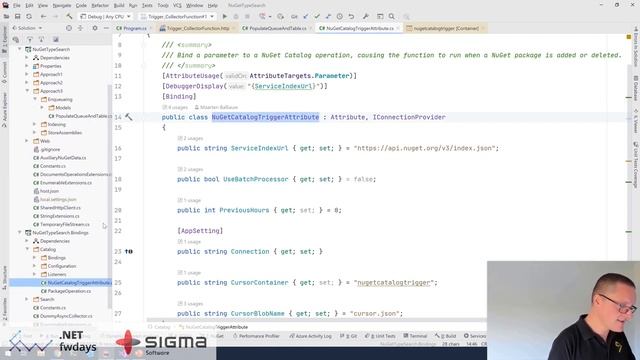Switch to Trigger_CollectorFunction.http tab
Image resolution: width=640 pixels, height=360 pixels.
pyautogui.click(x=197, y=28)
